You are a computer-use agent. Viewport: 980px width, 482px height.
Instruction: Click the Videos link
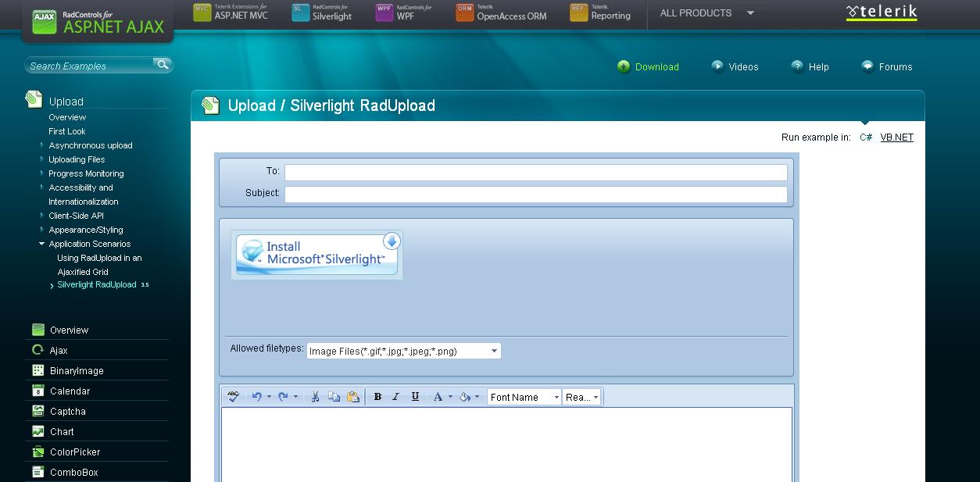click(735, 66)
